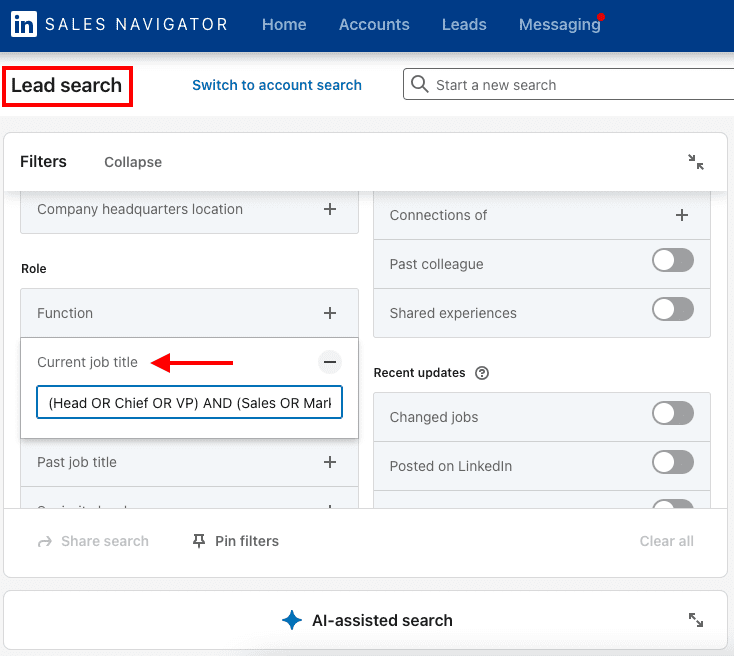Screen dimensions: 734x656
Task: Click Switch to account search link
Action: click(x=277, y=85)
